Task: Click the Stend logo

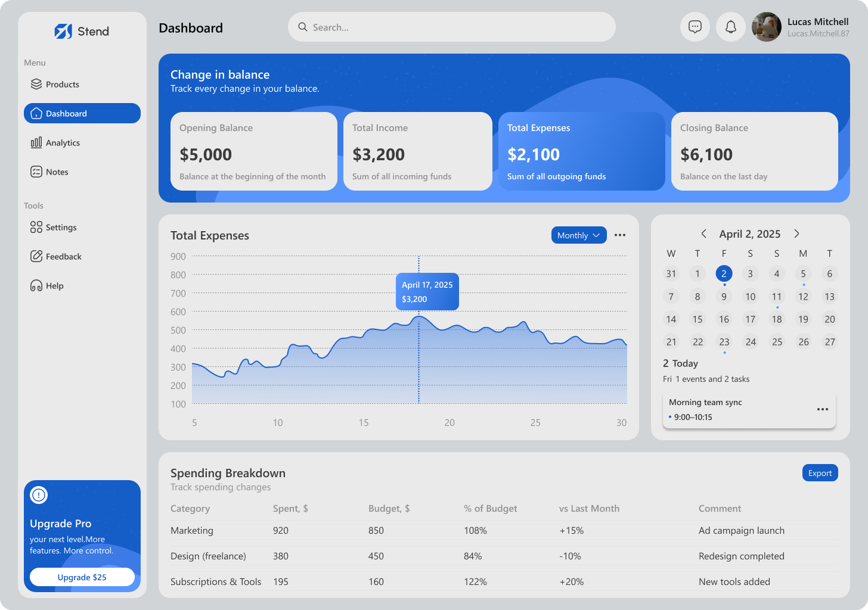Action: [x=82, y=31]
